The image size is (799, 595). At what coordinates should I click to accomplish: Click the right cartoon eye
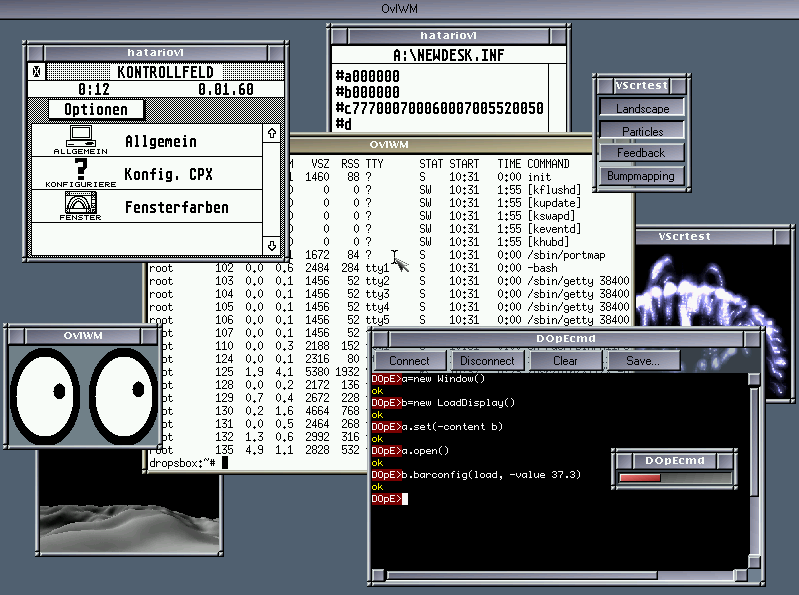(x=124, y=389)
